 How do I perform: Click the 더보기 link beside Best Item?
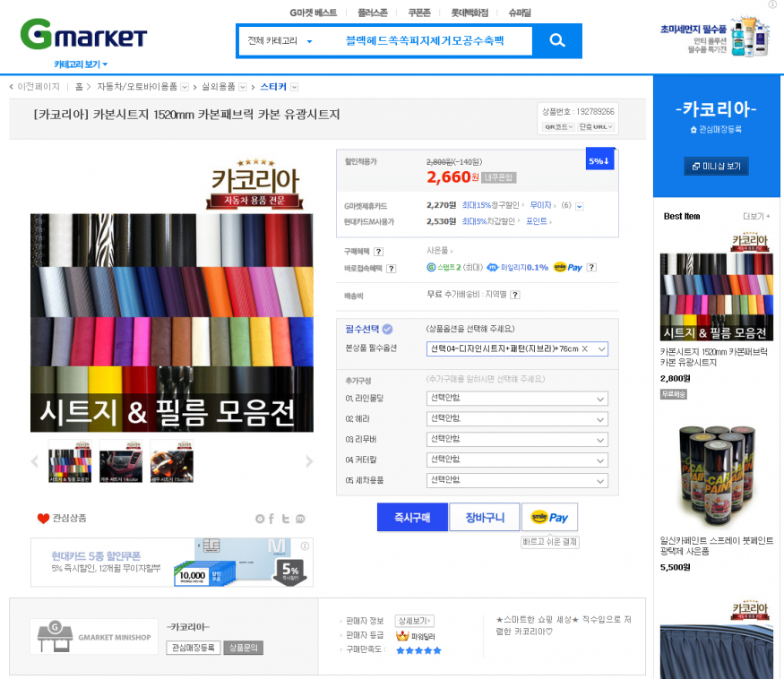(756, 217)
